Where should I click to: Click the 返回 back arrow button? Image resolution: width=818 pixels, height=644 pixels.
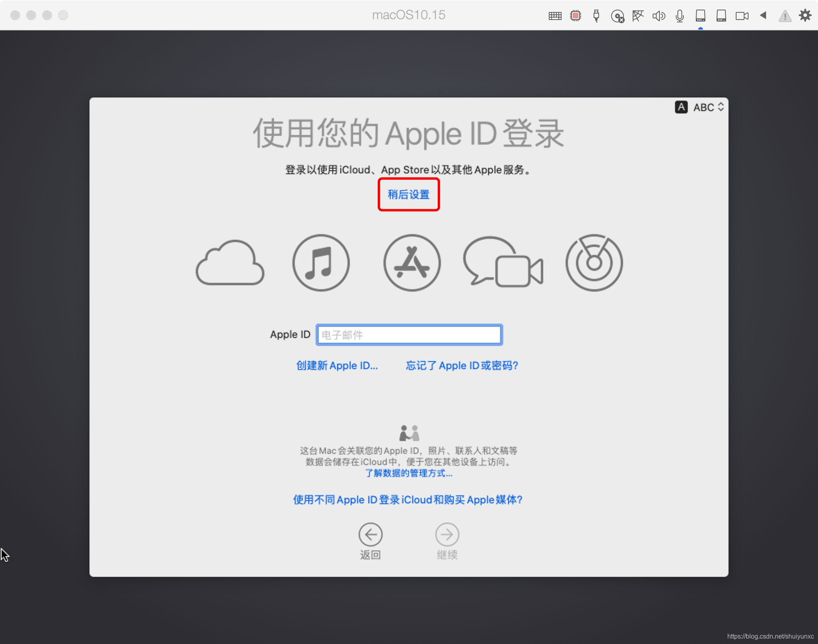(370, 535)
